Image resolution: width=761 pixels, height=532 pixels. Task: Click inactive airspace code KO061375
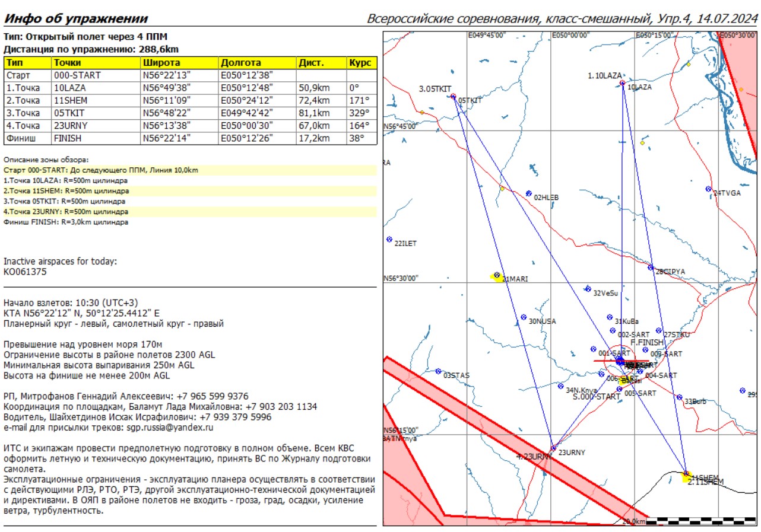coord(25,272)
